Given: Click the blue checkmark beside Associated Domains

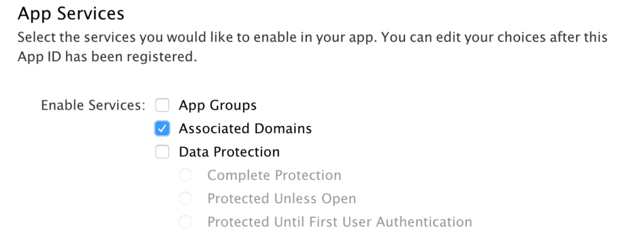Looking at the screenshot, I should [162, 128].
